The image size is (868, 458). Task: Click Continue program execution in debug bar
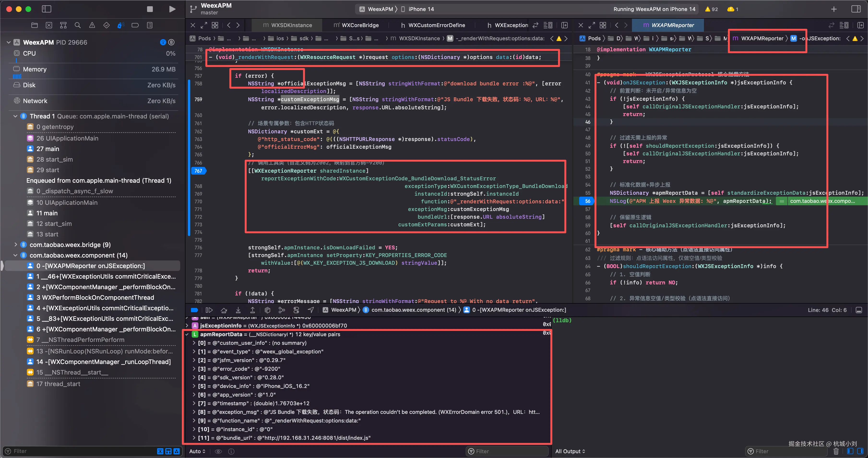209,310
